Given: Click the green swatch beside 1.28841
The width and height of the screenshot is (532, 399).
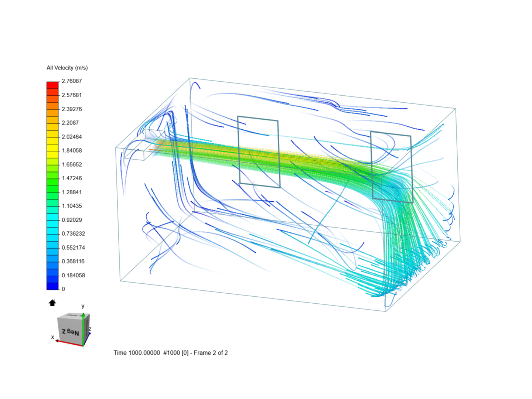Looking at the screenshot, I should pyautogui.click(x=52, y=189).
